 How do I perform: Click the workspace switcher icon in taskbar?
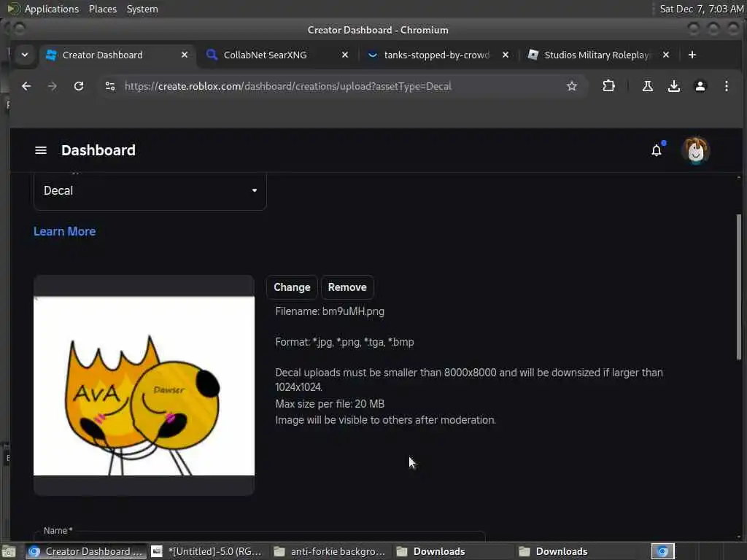point(662,551)
